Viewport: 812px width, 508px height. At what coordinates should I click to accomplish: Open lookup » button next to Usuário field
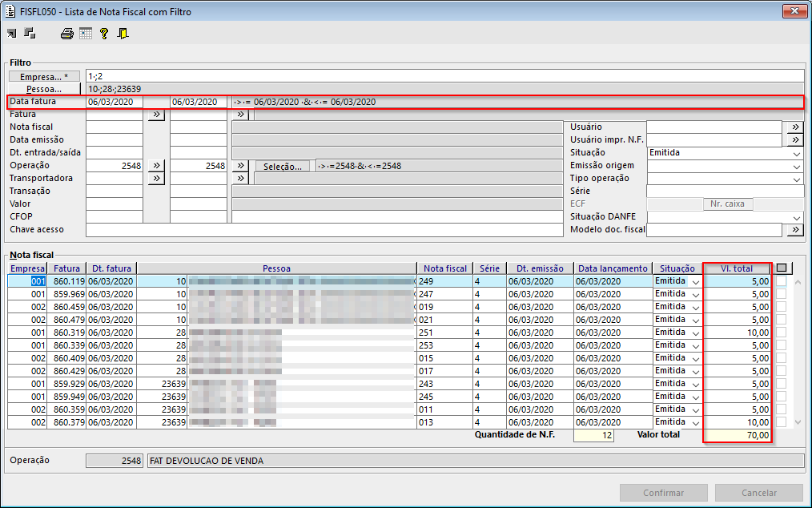[x=795, y=127]
